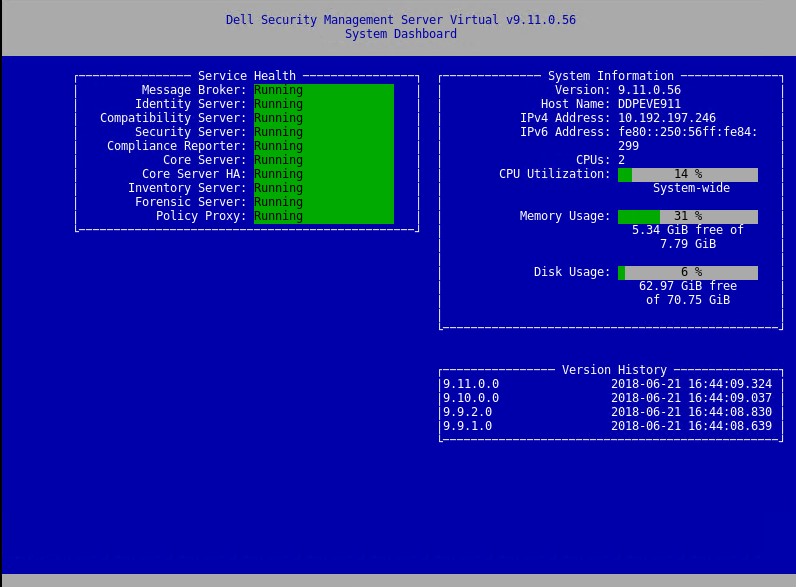The height and width of the screenshot is (587, 796).
Task: Click the CPUs value 2
Action: pos(621,160)
